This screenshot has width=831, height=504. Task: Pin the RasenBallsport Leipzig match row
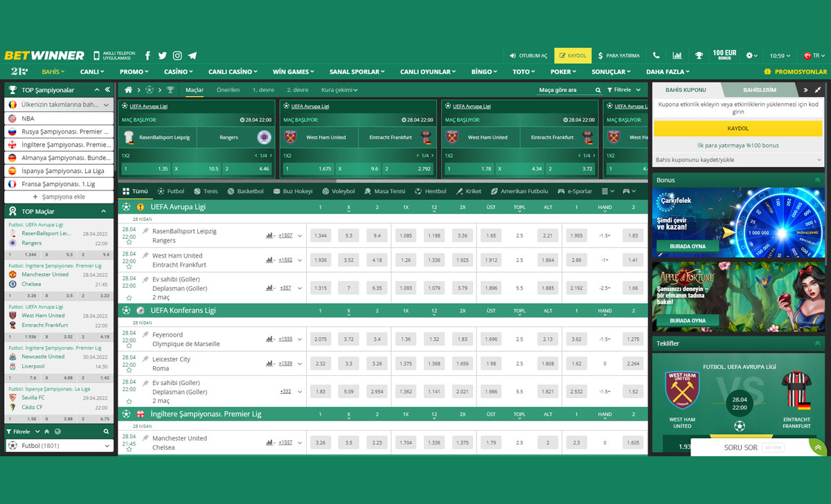tap(145, 231)
